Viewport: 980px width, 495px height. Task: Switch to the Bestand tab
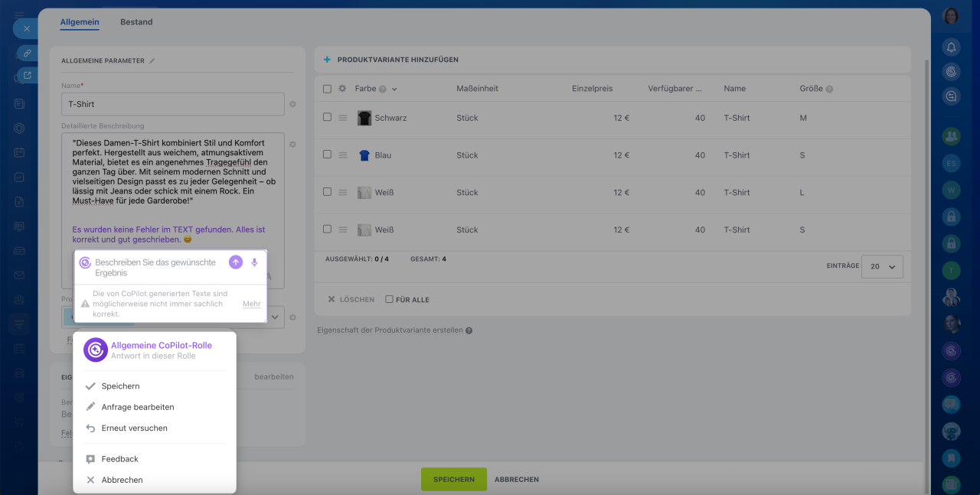(136, 22)
